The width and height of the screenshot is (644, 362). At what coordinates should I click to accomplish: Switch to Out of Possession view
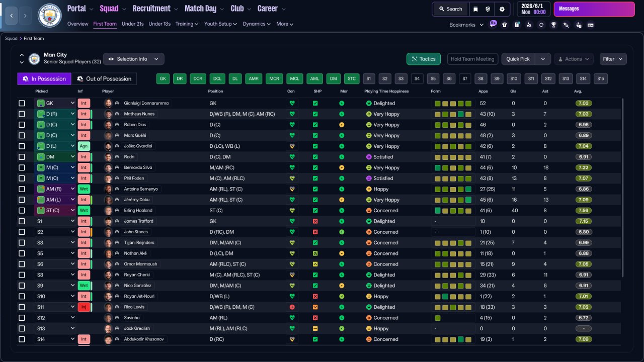tap(104, 78)
